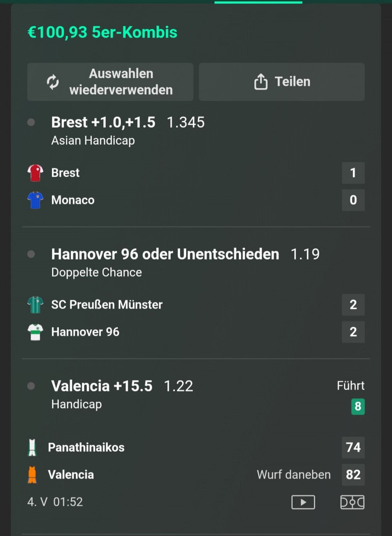Click the reuse selections refresh icon
Screen dimensions: 392x536
click(x=53, y=82)
